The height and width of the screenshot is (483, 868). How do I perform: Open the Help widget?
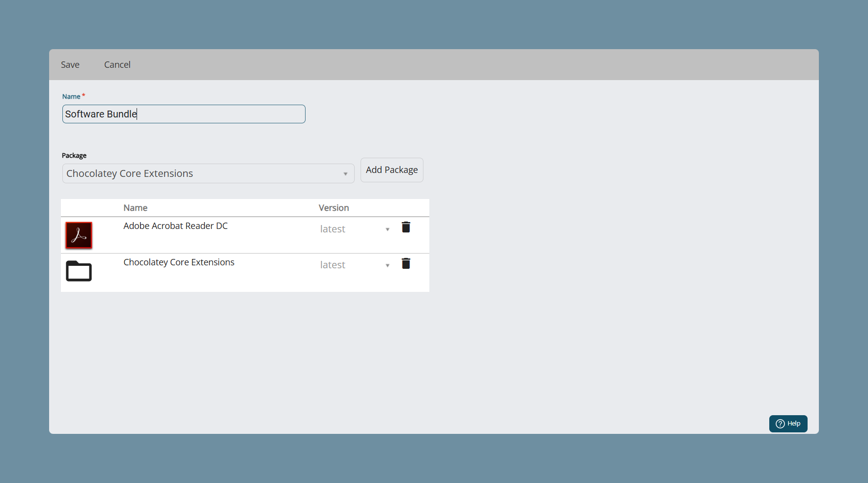(x=788, y=424)
